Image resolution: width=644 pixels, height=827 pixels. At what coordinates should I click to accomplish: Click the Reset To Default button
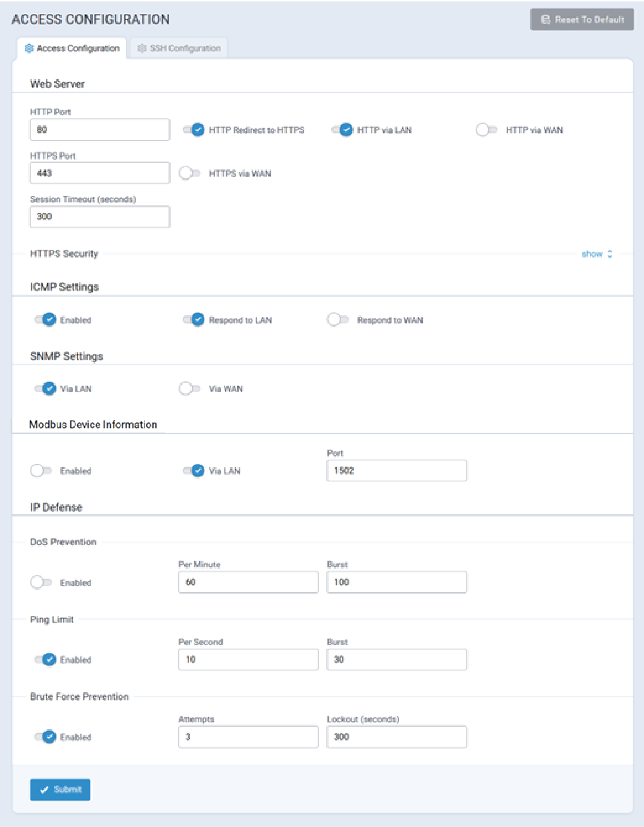coord(581,19)
